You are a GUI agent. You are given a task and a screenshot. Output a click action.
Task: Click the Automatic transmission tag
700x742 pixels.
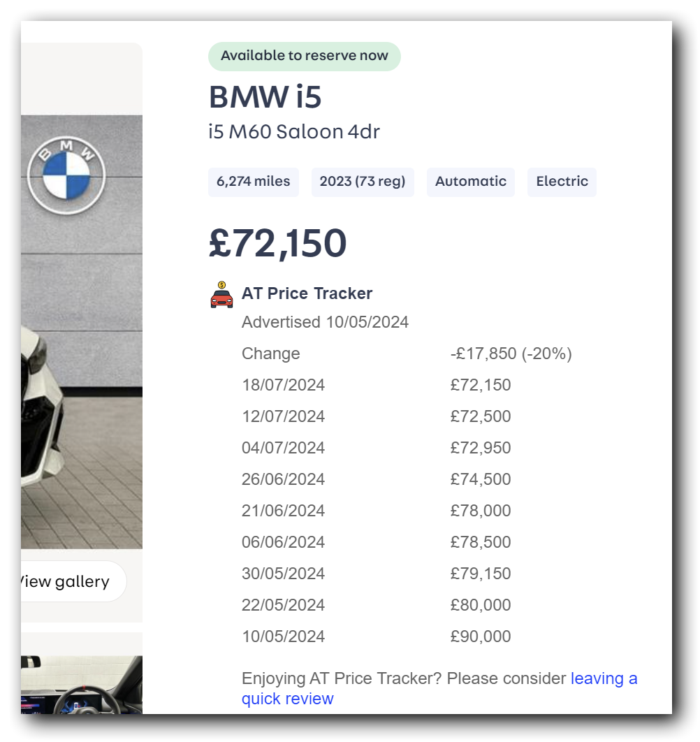[x=470, y=182]
